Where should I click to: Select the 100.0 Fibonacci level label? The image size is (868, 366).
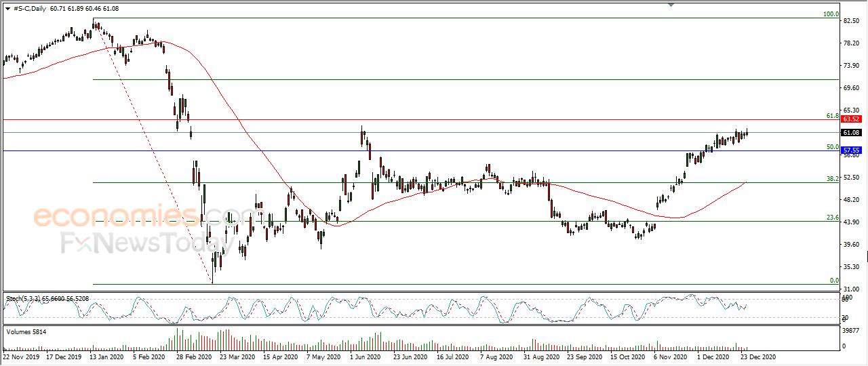pyautogui.click(x=831, y=14)
